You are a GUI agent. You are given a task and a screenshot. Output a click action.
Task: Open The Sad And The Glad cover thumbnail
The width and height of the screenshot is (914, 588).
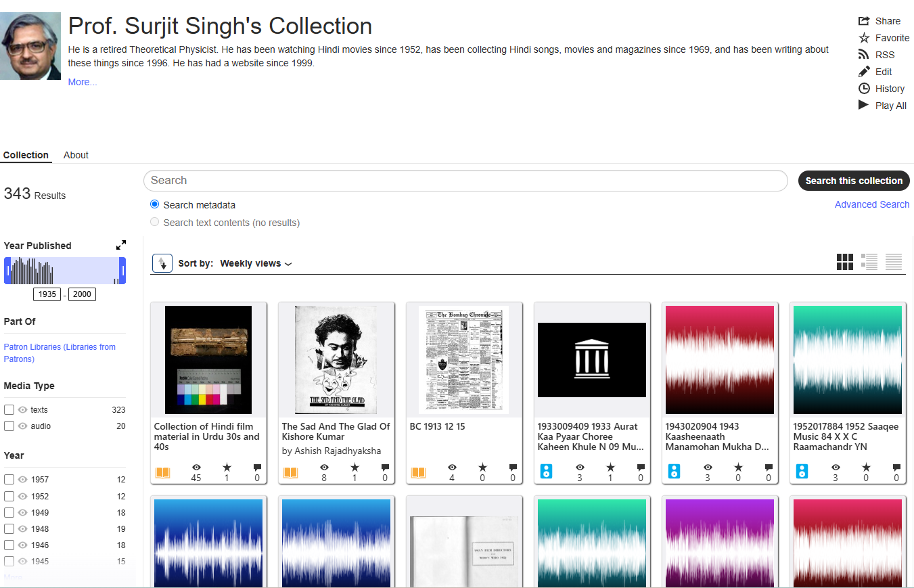pos(337,360)
